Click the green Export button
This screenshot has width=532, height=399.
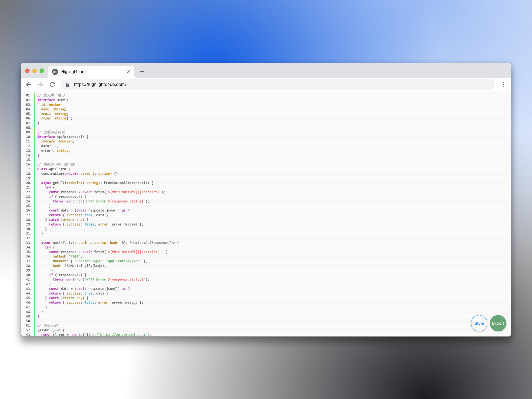click(498, 323)
